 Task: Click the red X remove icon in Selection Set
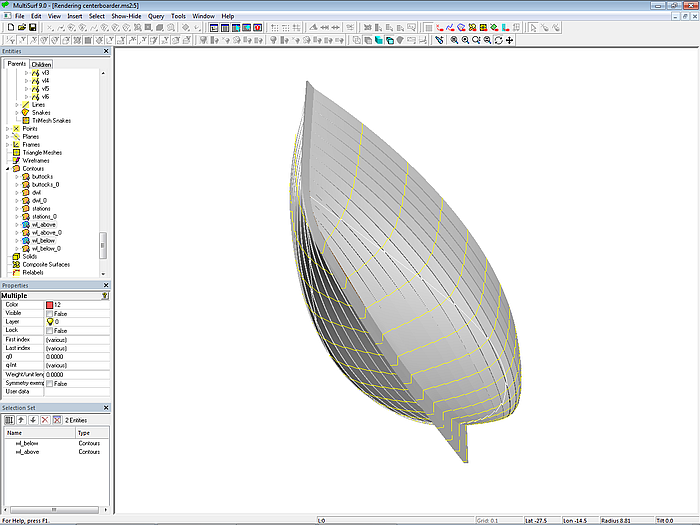(x=45, y=419)
